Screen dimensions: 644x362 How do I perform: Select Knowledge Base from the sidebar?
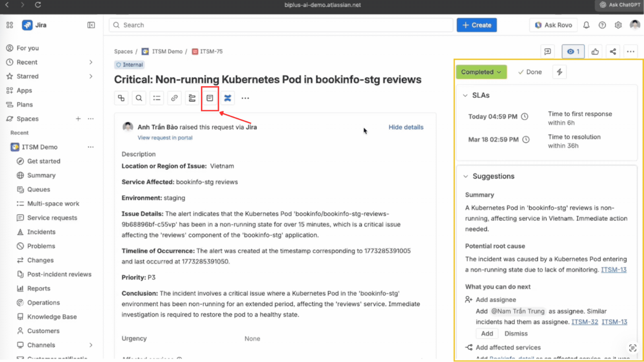click(x=52, y=317)
